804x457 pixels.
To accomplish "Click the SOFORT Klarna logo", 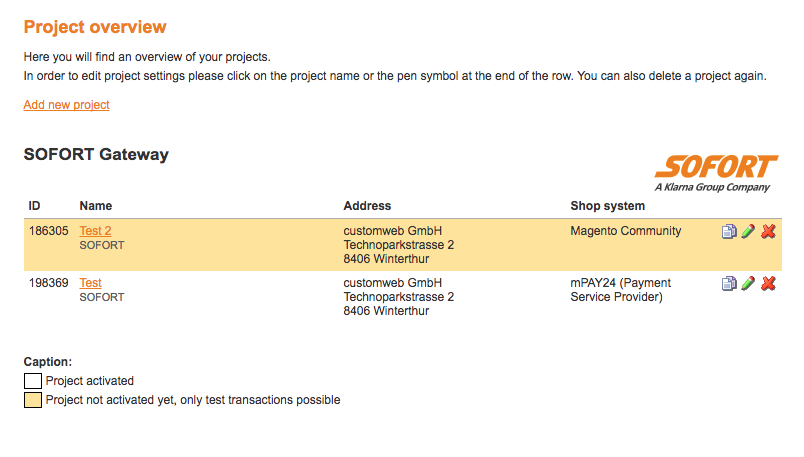I will (715, 172).
